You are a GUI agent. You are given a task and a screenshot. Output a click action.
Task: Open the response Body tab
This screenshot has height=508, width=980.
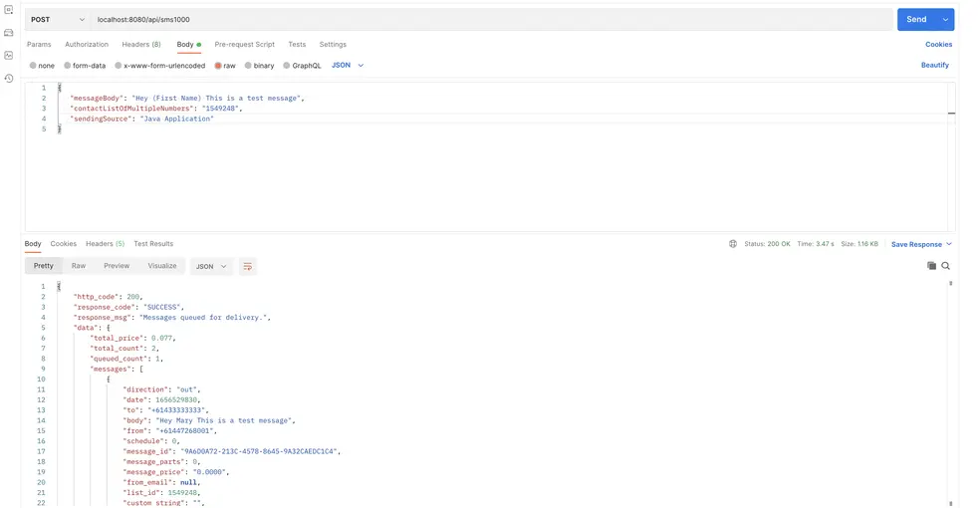(x=33, y=244)
